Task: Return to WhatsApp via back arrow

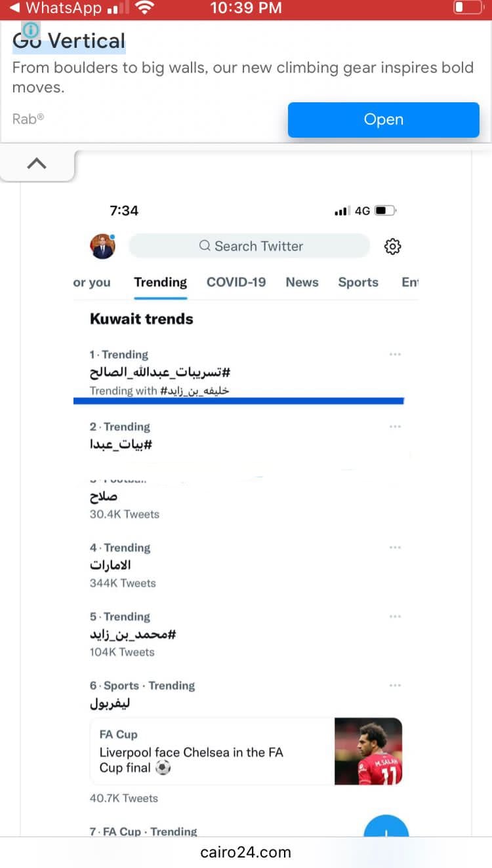Action: pos(14,9)
